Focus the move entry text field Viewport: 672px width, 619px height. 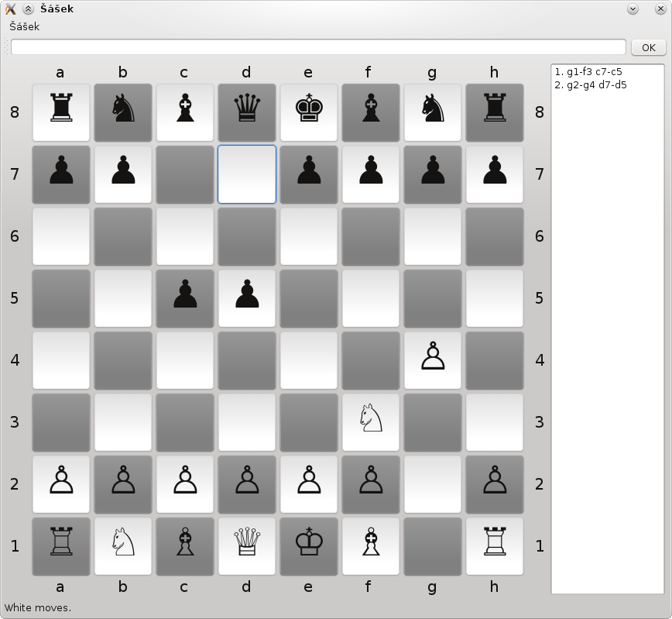pos(318,47)
